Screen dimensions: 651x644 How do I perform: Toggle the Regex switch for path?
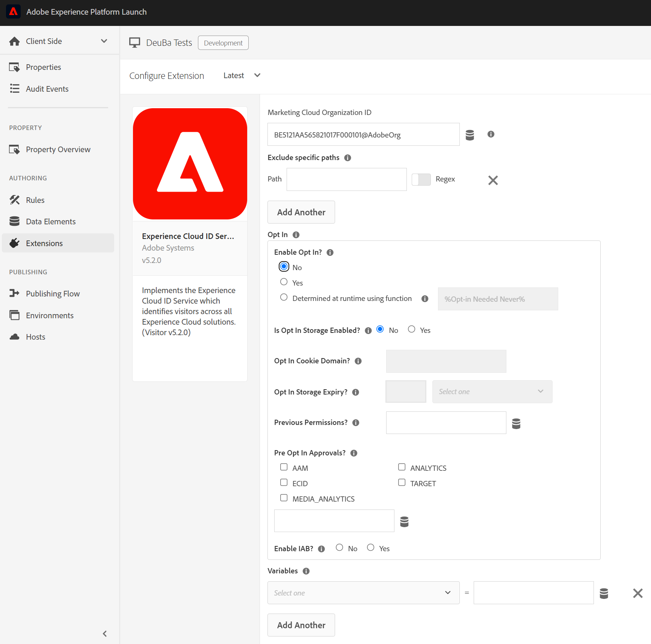(421, 180)
